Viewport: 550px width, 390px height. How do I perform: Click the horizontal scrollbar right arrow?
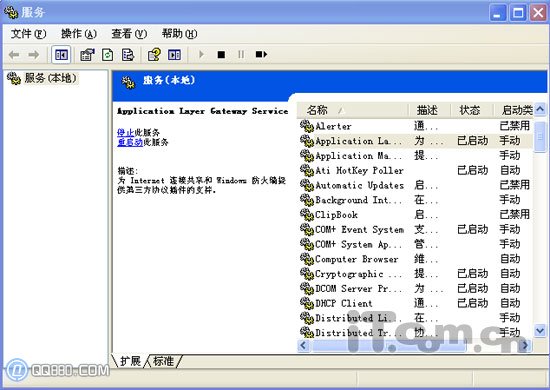[525, 345]
